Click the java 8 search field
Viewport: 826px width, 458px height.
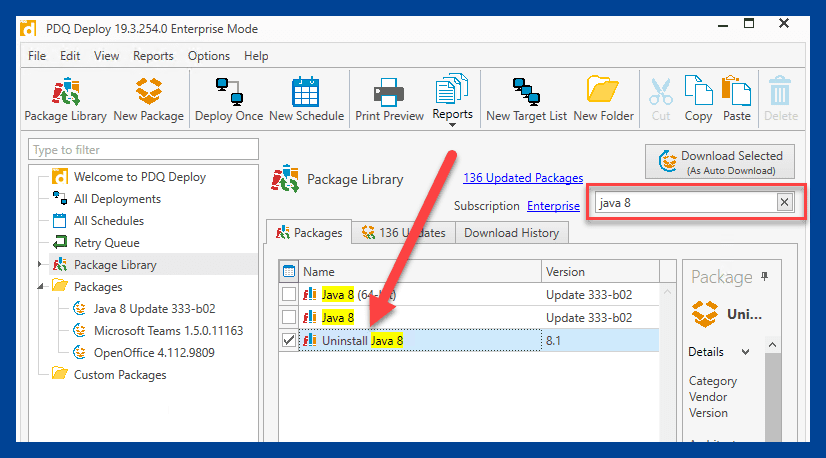coord(685,202)
